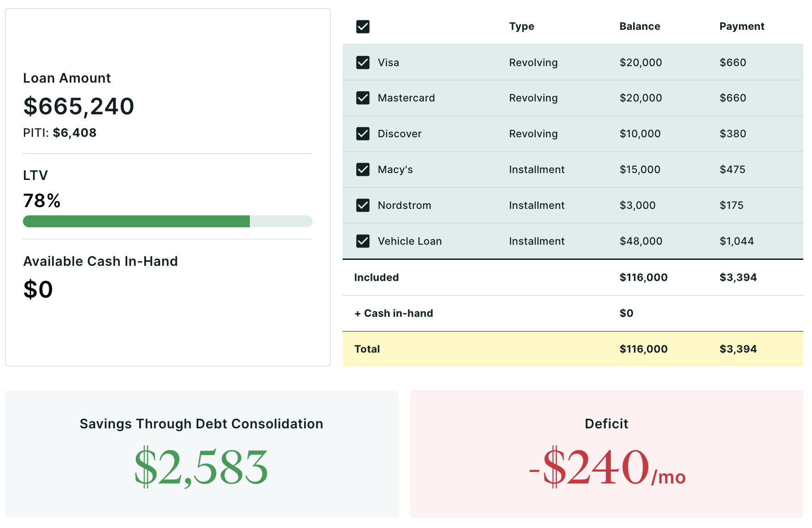Click the LTV green progress bar

tap(136, 221)
